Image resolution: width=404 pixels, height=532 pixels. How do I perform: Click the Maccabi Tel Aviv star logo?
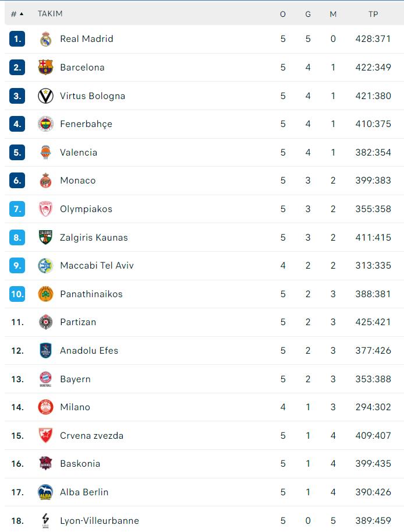tap(45, 266)
